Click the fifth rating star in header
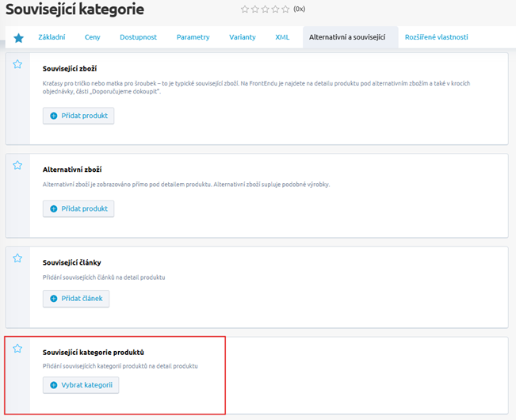 pos(285,10)
